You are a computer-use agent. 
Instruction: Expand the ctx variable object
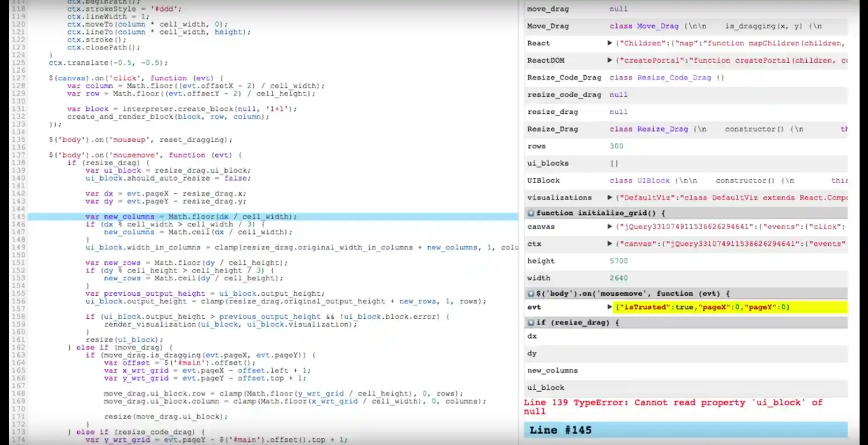pos(609,244)
